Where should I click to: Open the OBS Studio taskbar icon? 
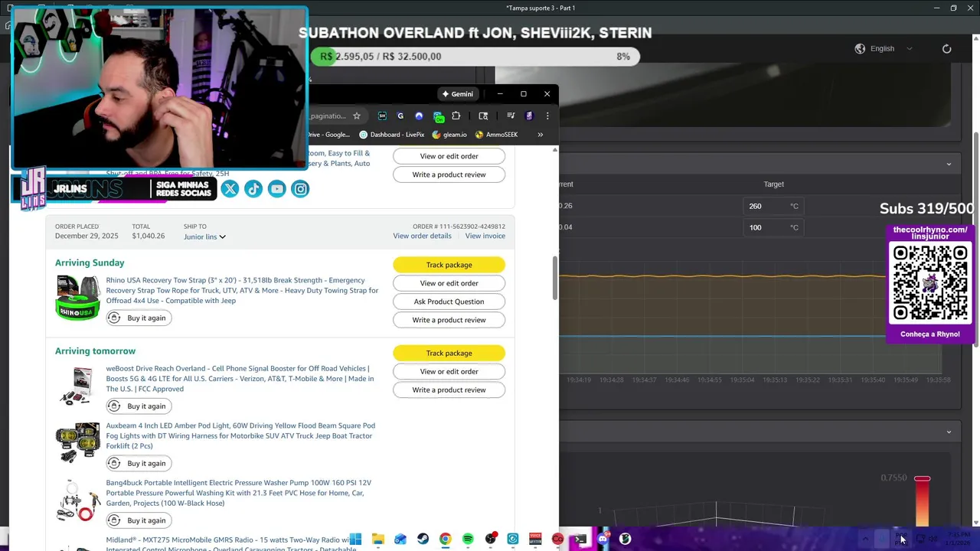point(490,540)
